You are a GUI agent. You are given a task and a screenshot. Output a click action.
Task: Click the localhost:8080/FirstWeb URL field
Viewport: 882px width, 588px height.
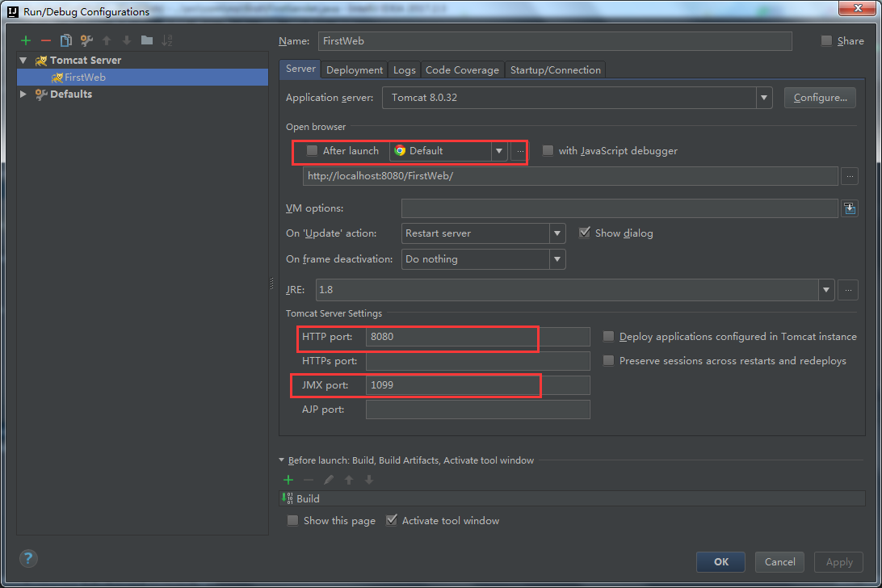(x=570, y=176)
